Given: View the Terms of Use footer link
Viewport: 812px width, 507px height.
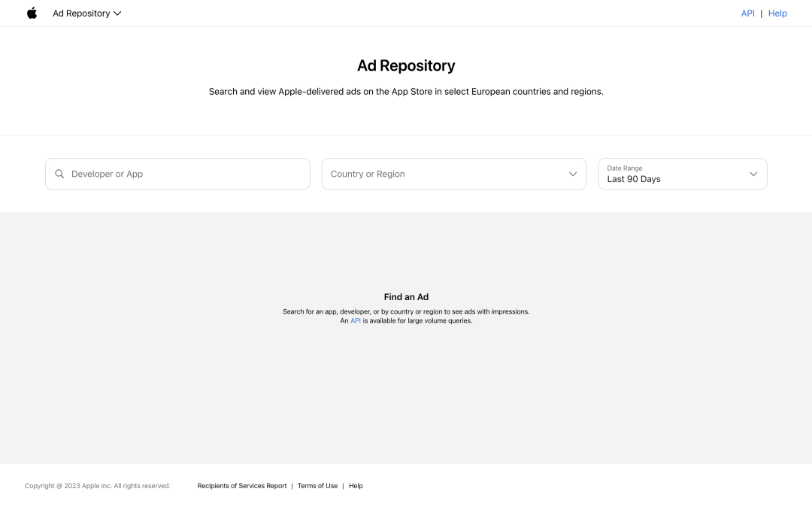Looking at the screenshot, I should 317,486.
